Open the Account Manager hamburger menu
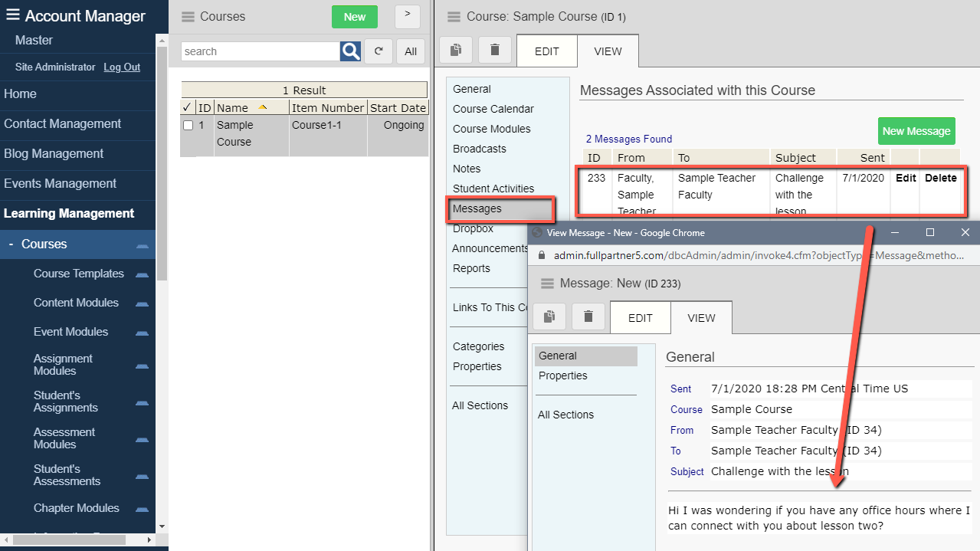980x551 pixels. pyautogui.click(x=13, y=15)
